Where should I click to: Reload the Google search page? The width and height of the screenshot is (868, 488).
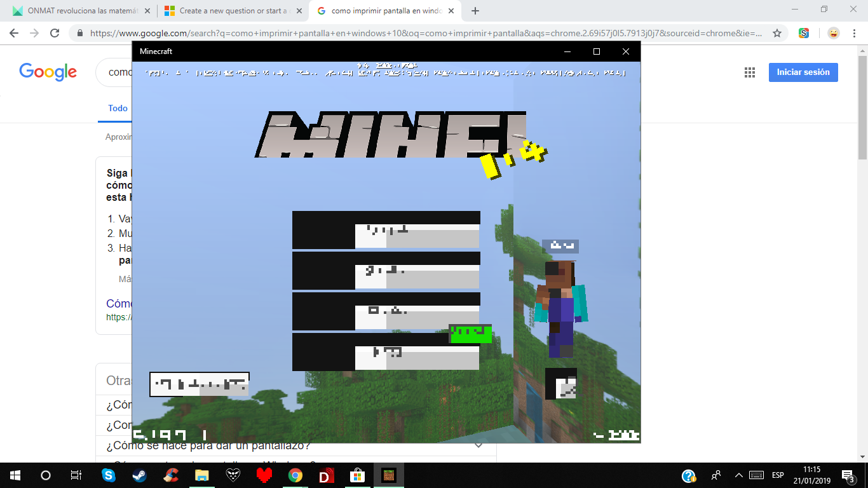click(55, 33)
